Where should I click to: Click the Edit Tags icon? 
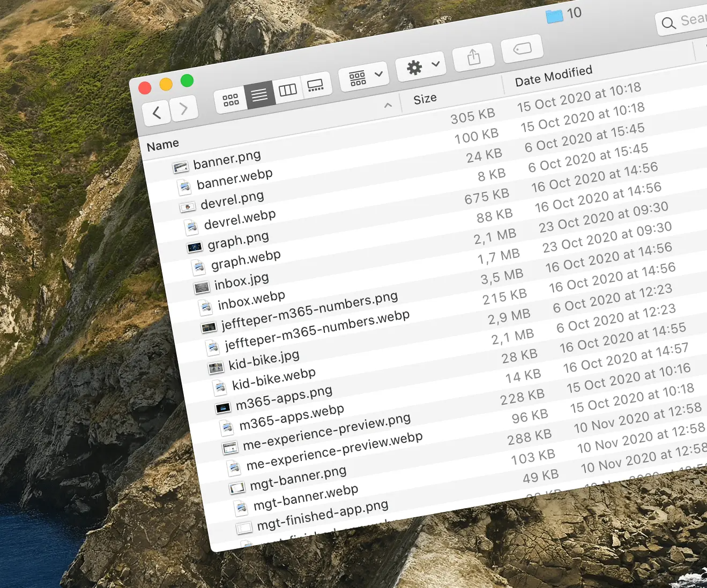pos(522,49)
